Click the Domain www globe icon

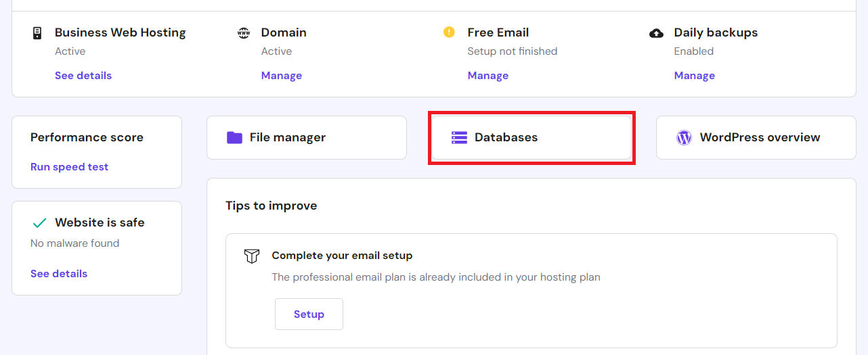tap(244, 33)
